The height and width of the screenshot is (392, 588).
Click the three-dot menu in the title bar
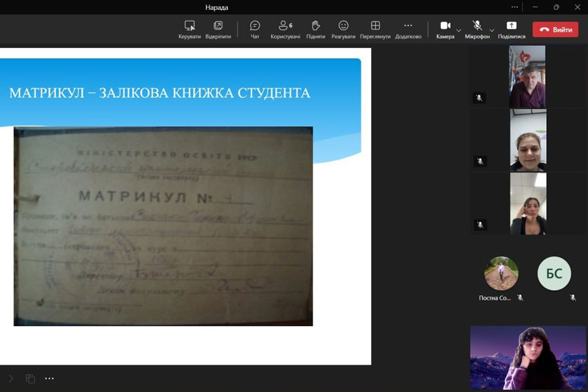tap(515, 7)
